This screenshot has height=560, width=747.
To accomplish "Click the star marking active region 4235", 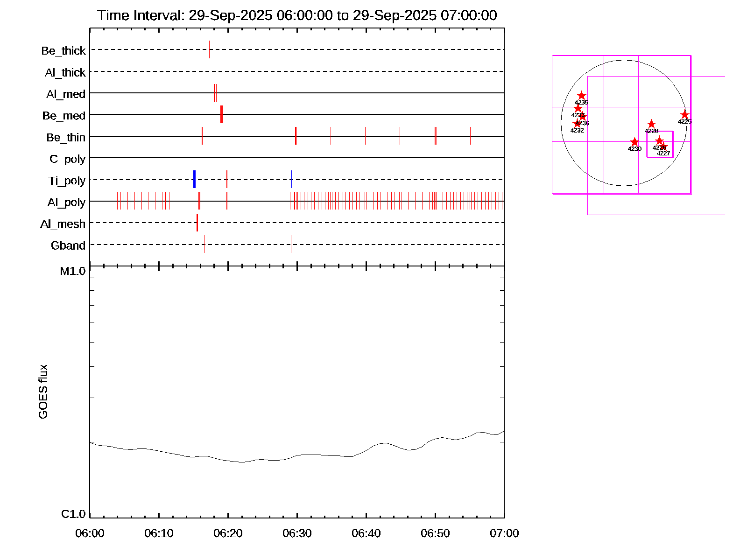I will coord(581,96).
